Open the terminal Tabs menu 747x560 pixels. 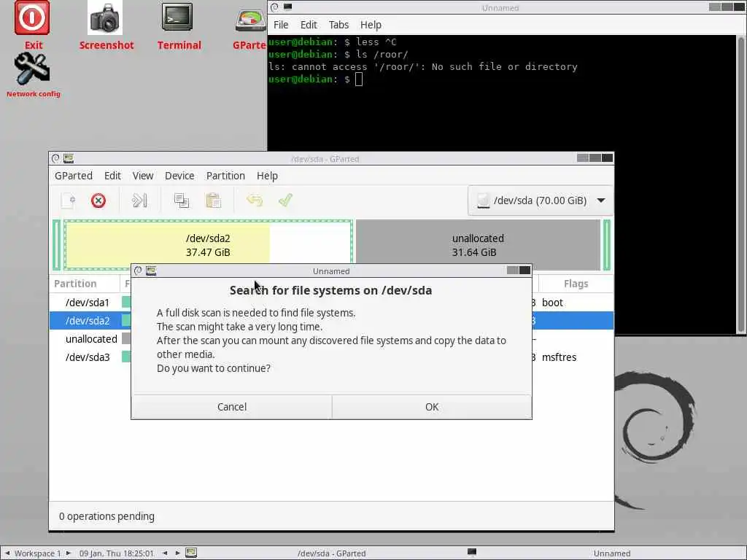(x=338, y=25)
